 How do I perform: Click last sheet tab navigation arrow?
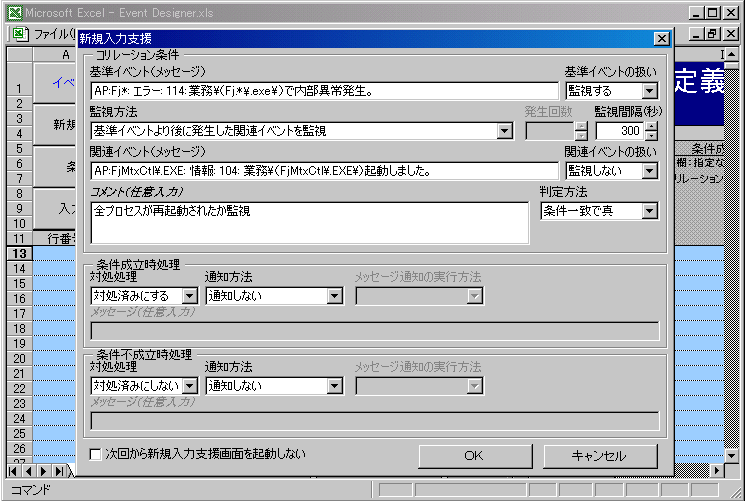click(58, 471)
